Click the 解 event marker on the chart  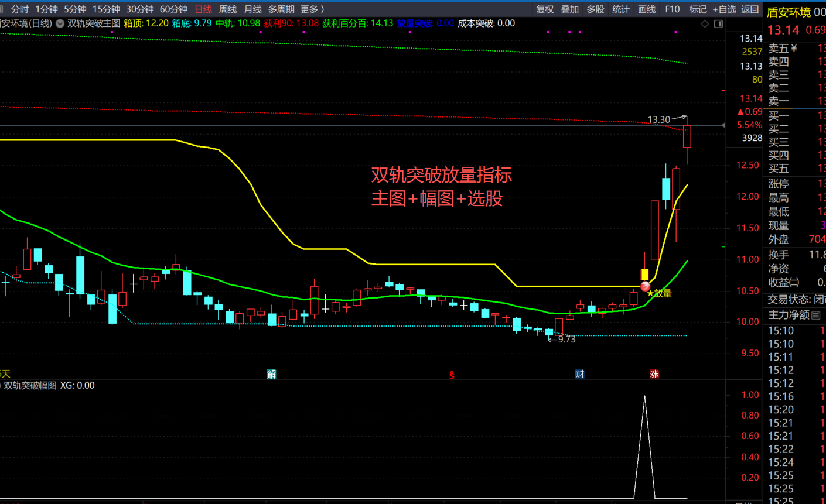(x=271, y=374)
